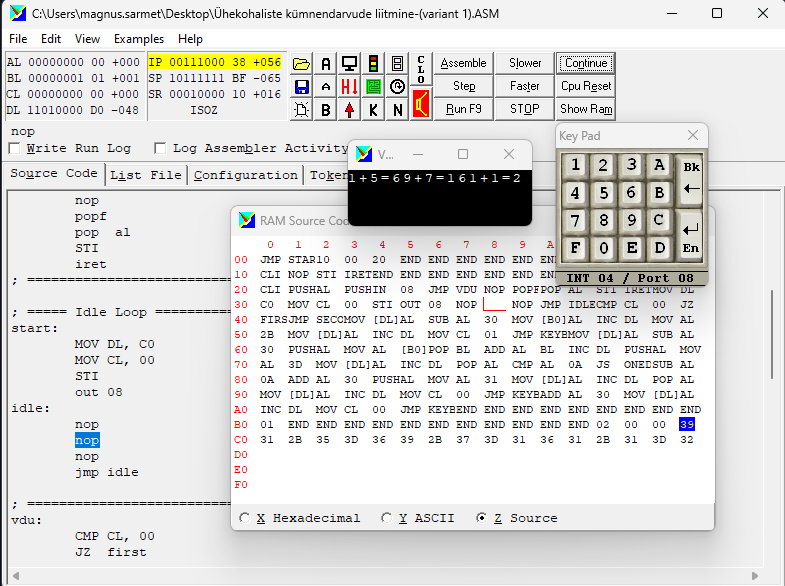Click the Bk backspace key on Key Pad

691,179
